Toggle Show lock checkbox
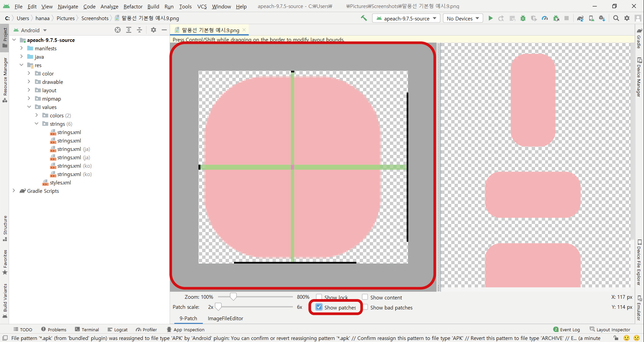644x342 pixels. 319,297
